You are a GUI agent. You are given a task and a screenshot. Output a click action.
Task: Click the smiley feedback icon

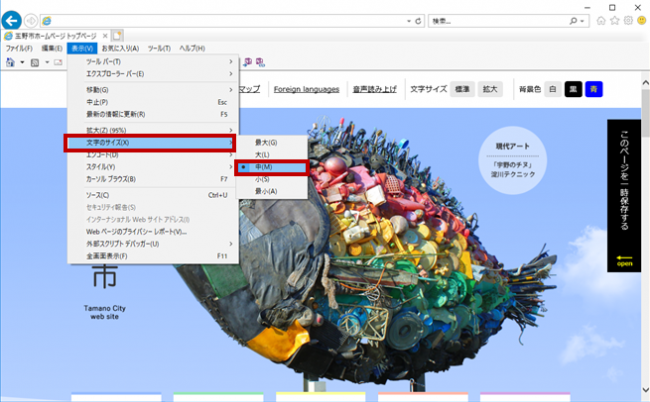tap(642, 21)
